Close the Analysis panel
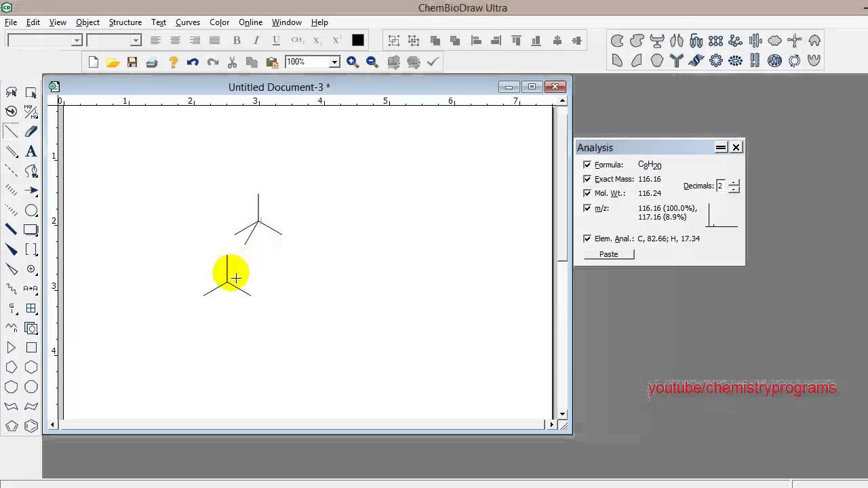 click(x=736, y=147)
